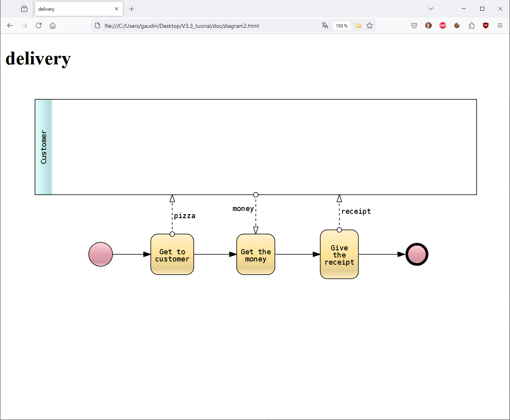Open the Adblock Plus extension
This screenshot has height=420, width=510.
(x=443, y=26)
